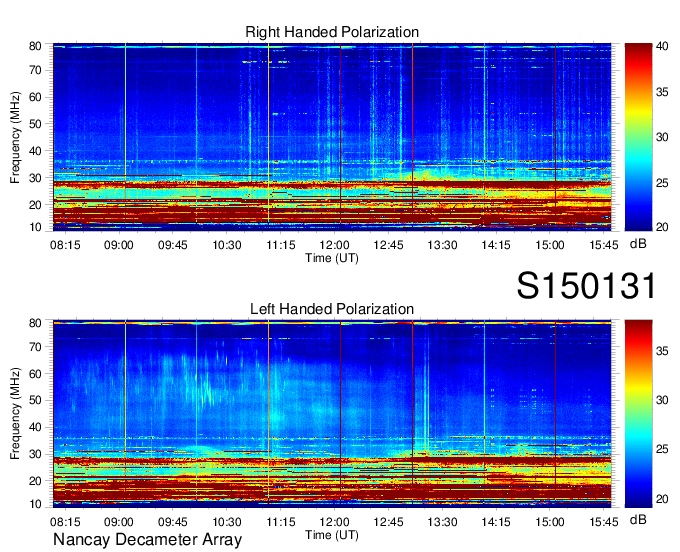Click Time (UT) label under left-handed plot

[x=332, y=535]
